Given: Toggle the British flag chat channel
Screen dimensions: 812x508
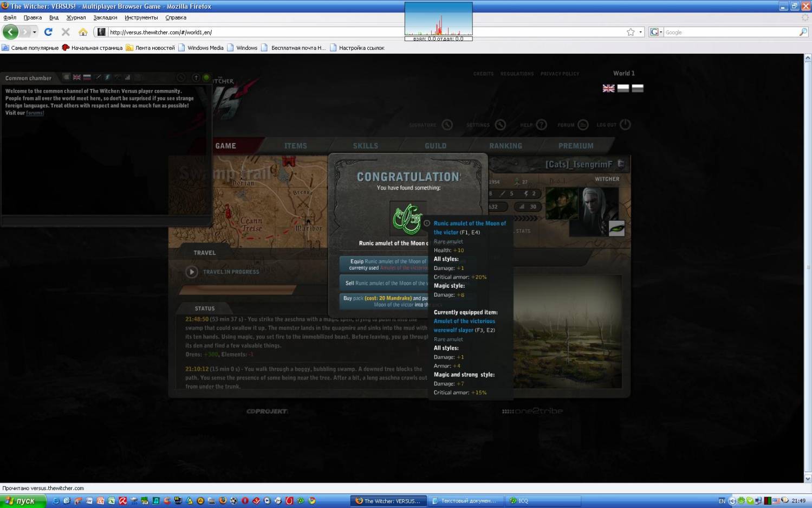Looking at the screenshot, I should 77,78.
